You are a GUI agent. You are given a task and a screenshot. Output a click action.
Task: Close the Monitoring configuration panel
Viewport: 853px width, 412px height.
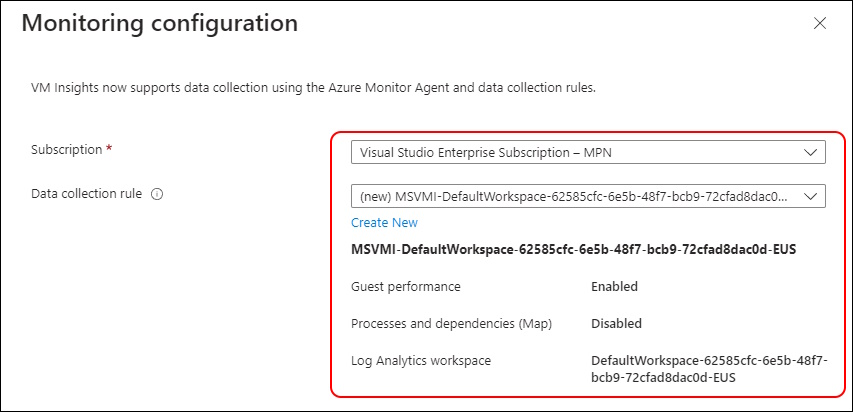pyautogui.click(x=819, y=23)
